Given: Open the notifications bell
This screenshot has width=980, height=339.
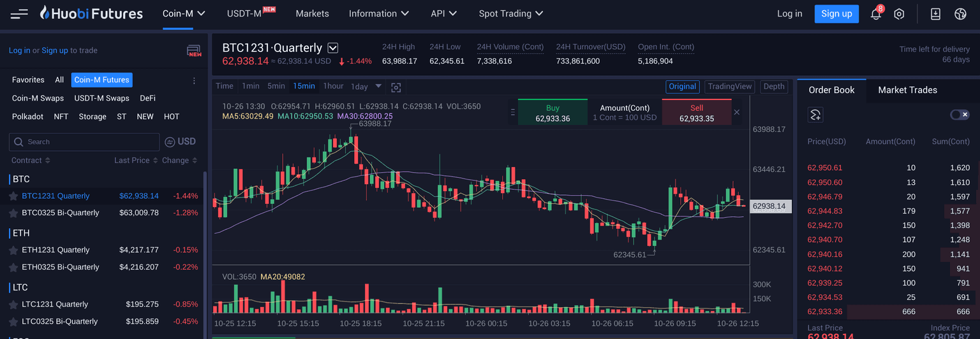Looking at the screenshot, I should click(875, 14).
